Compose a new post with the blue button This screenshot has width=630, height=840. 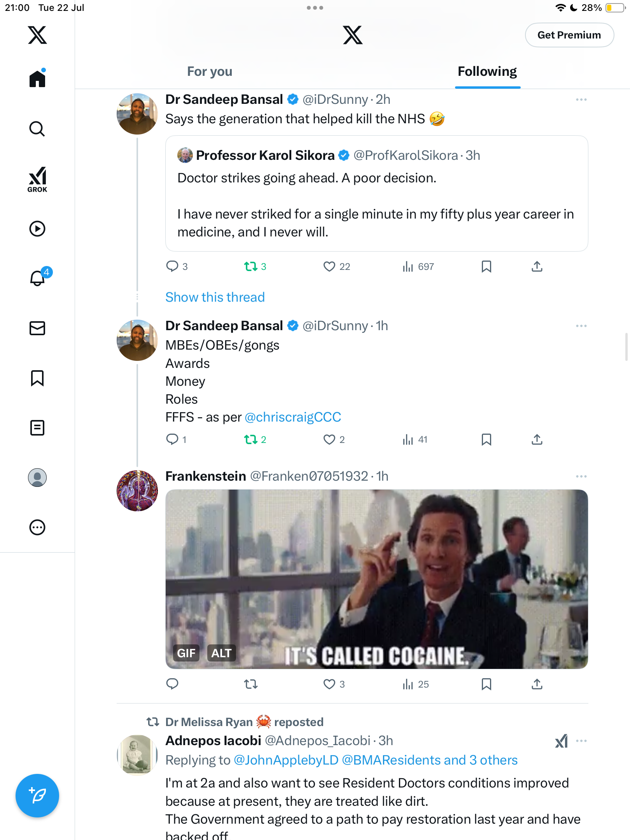pyautogui.click(x=37, y=795)
